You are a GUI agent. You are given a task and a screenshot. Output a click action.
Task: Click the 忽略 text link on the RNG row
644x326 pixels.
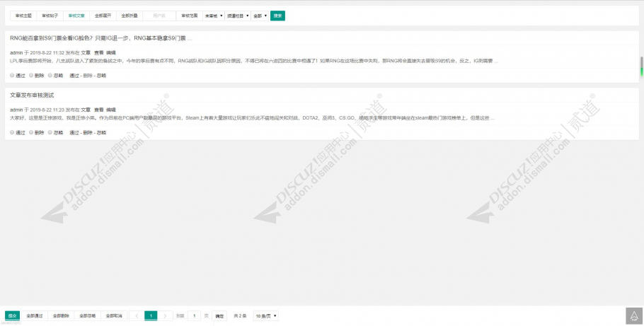pos(101,76)
